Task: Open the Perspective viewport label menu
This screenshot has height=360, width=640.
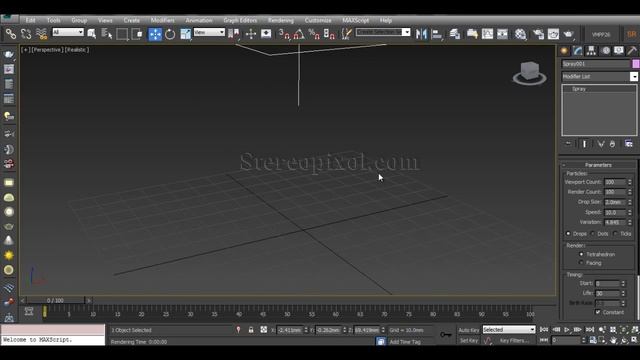Action: (x=47, y=50)
